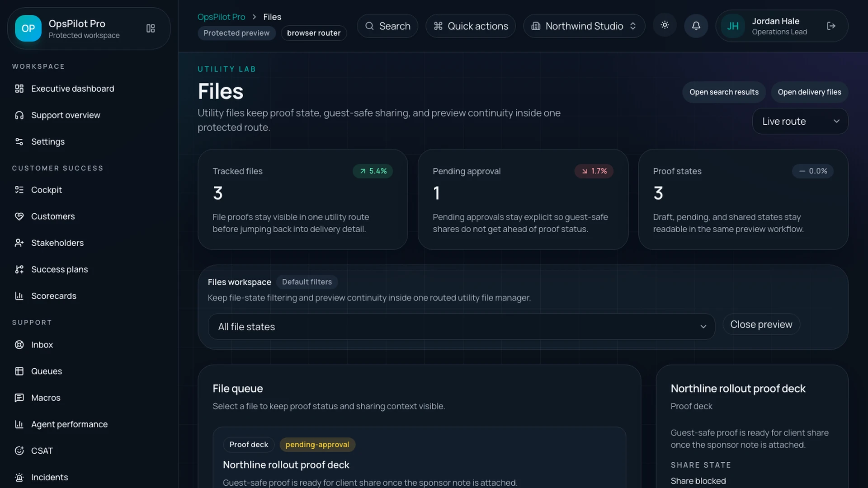
Task: Click the Scorecards bar chart icon
Action: 19,296
